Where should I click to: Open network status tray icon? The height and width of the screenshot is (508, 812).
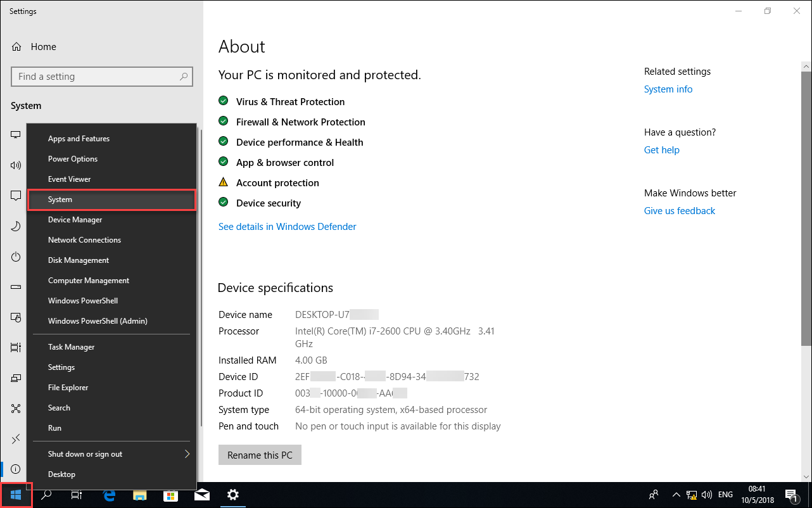(692, 495)
